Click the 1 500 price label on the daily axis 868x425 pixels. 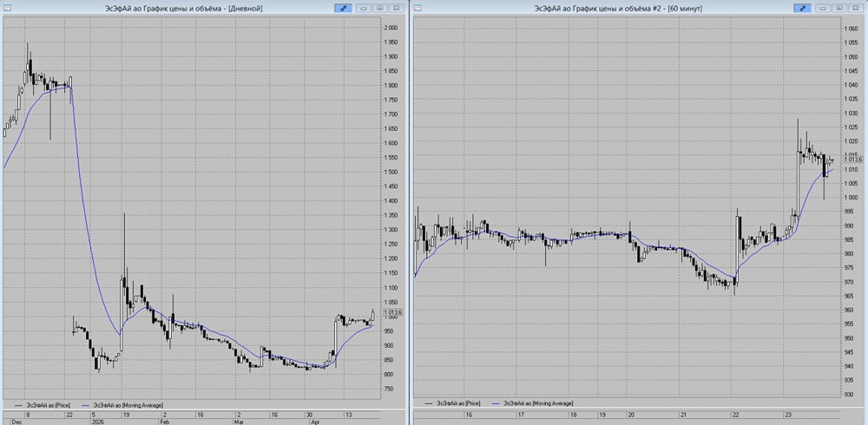pyautogui.click(x=392, y=172)
